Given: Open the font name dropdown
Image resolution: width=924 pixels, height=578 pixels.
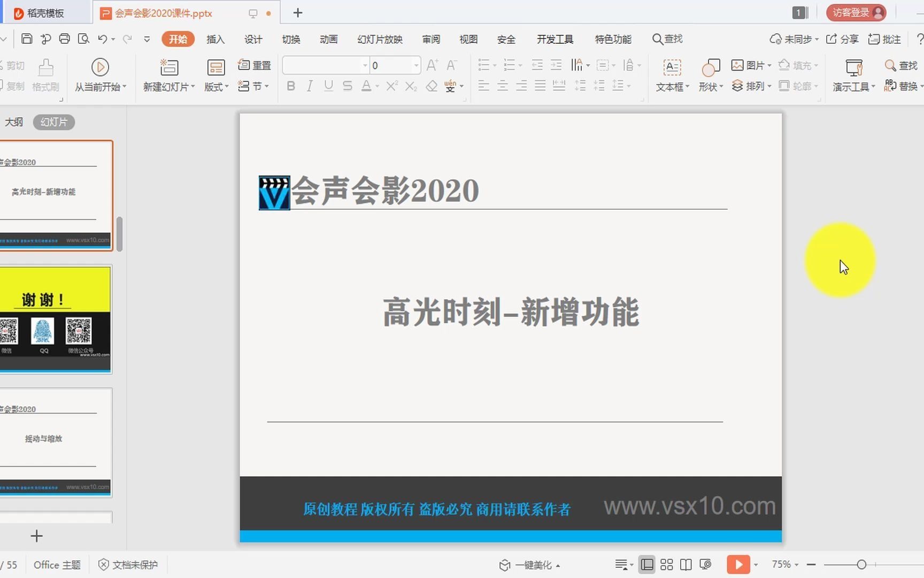Looking at the screenshot, I should pyautogui.click(x=365, y=65).
